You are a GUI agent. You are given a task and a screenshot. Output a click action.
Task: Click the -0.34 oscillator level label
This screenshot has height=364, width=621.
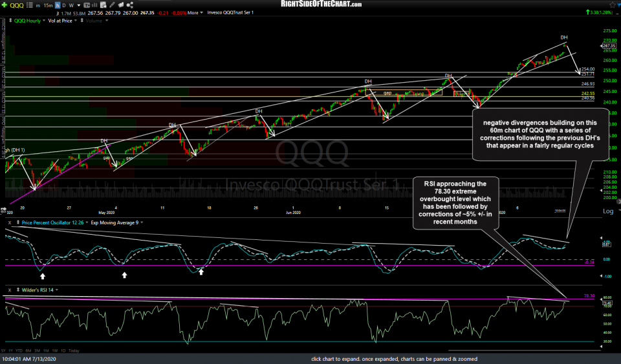[x=589, y=262]
